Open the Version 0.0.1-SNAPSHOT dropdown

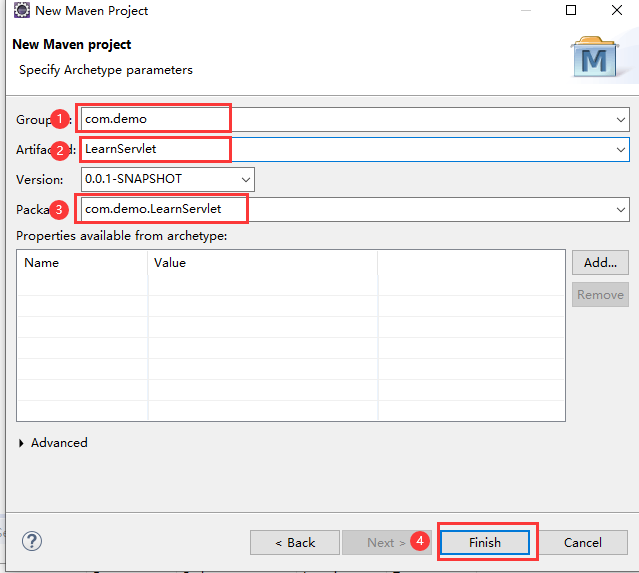click(246, 179)
